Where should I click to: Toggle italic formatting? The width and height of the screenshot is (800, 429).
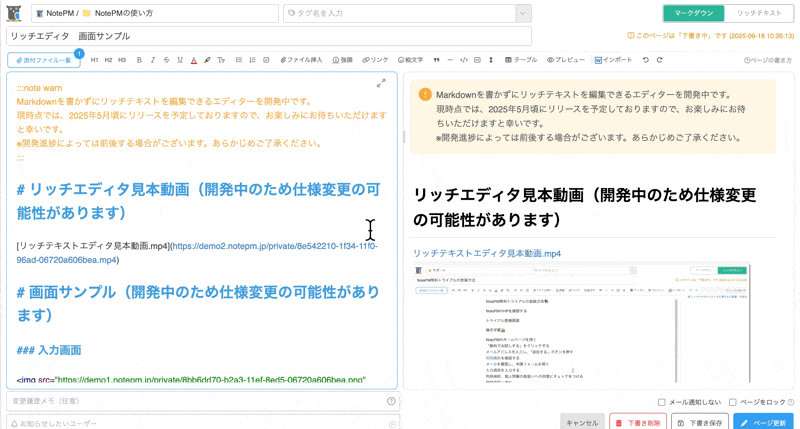pos(153,60)
